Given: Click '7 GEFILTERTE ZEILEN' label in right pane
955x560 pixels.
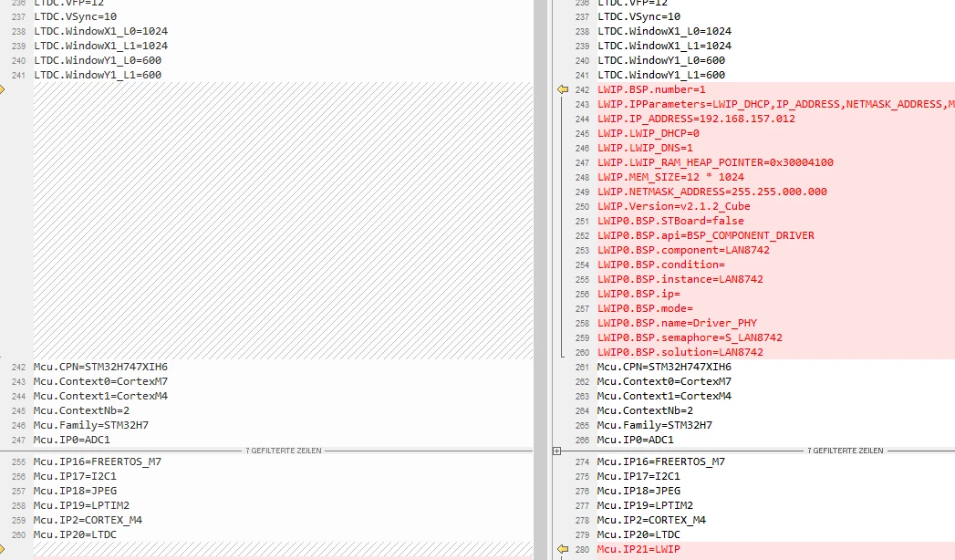Looking at the screenshot, I should point(846,451).
